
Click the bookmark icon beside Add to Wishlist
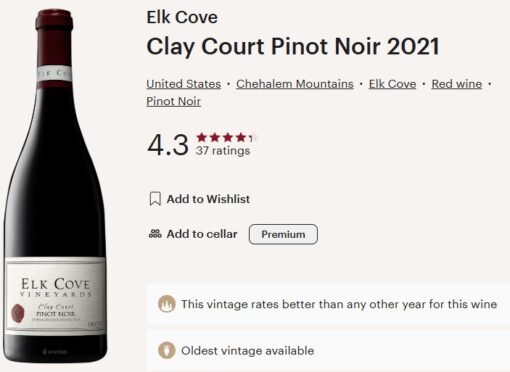(x=155, y=199)
